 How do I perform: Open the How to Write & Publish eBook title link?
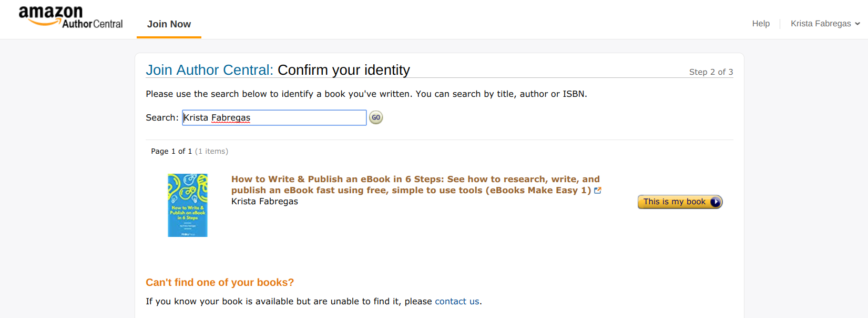[415, 185]
